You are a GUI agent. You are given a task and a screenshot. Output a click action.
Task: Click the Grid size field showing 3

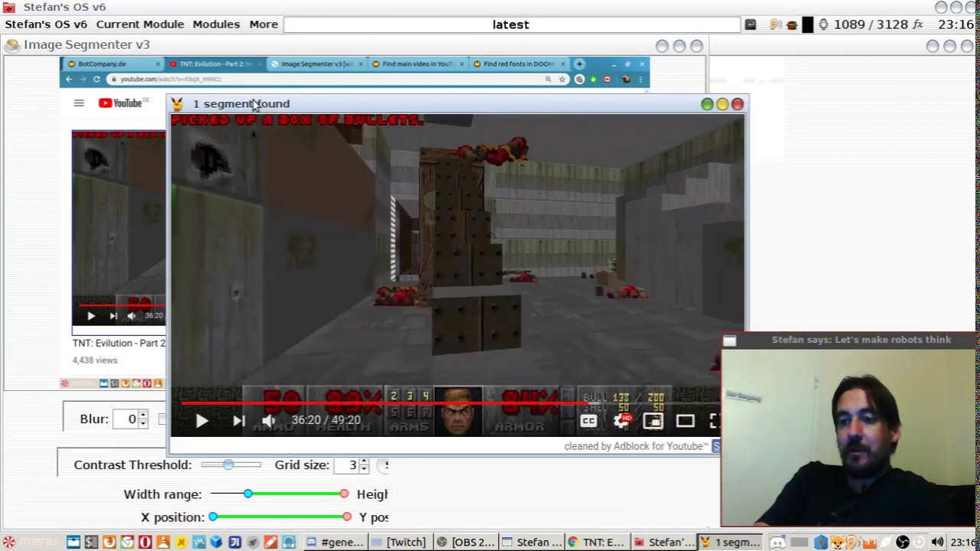(347, 465)
